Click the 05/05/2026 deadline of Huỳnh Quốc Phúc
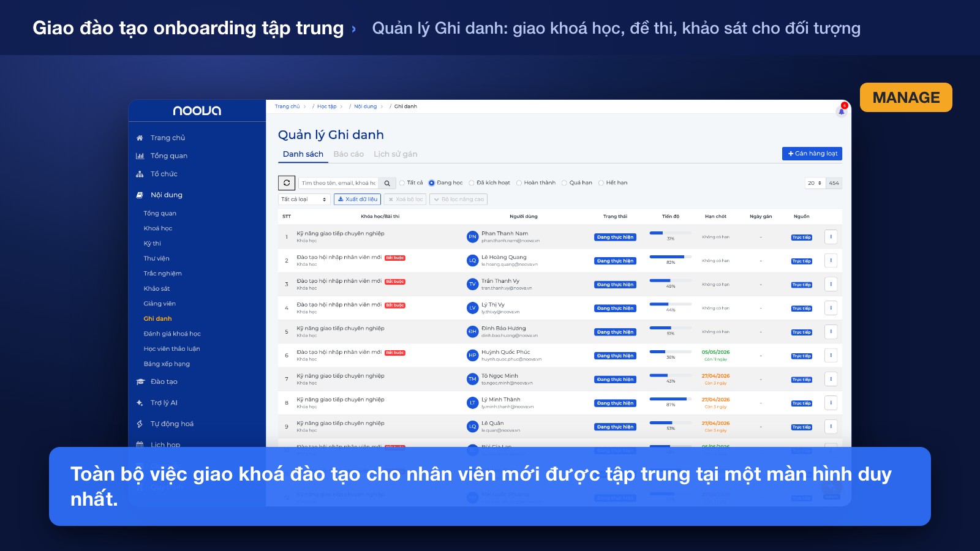 [x=715, y=352]
